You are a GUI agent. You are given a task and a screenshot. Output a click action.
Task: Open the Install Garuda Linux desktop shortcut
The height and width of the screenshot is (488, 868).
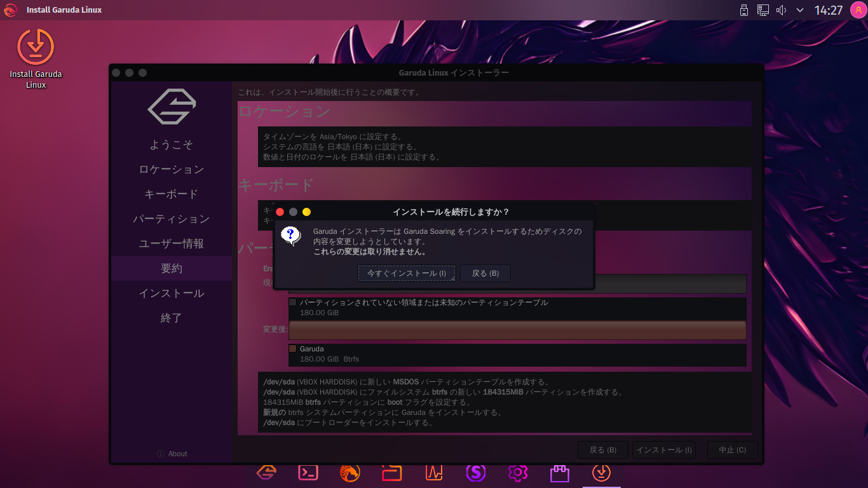[x=36, y=58]
